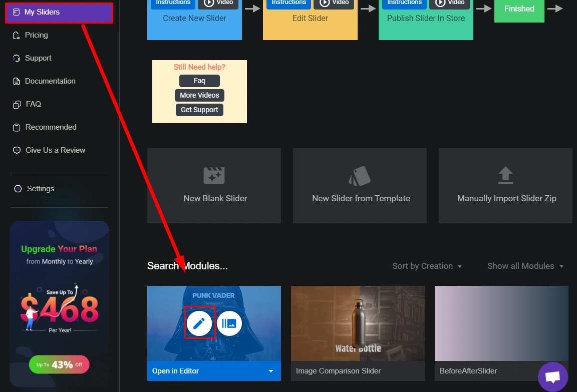Click the Recommended clipboard icon
This screenshot has width=577, height=392.
tap(17, 128)
